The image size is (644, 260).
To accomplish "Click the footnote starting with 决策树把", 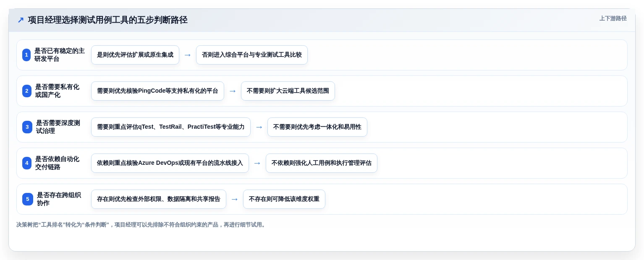I will coord(141,225).
